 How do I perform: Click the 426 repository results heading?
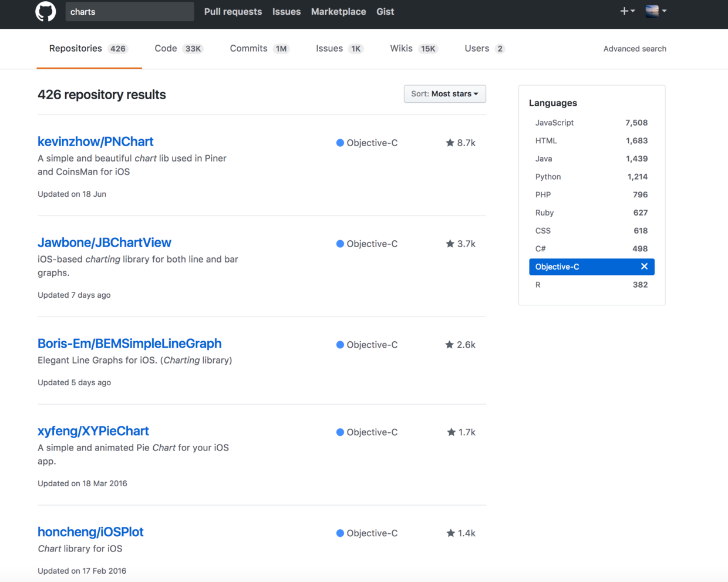click(x=102, y=95)
